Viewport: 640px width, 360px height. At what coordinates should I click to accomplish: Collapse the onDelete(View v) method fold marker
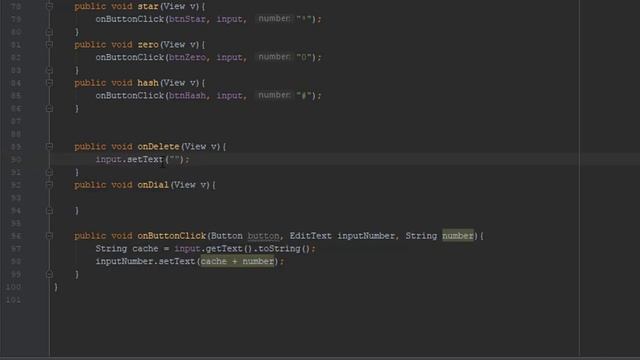pos(49,146)
